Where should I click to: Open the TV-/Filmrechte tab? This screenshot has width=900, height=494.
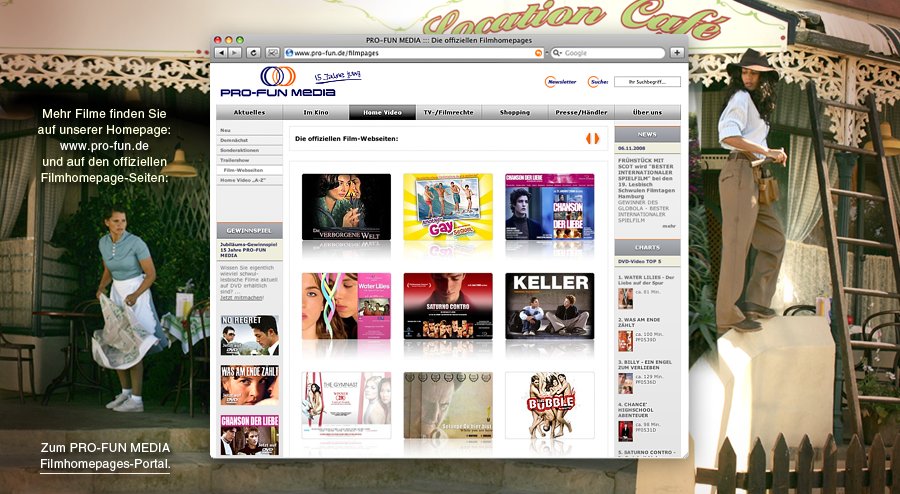pyautogui.click(x=449, y=112)
